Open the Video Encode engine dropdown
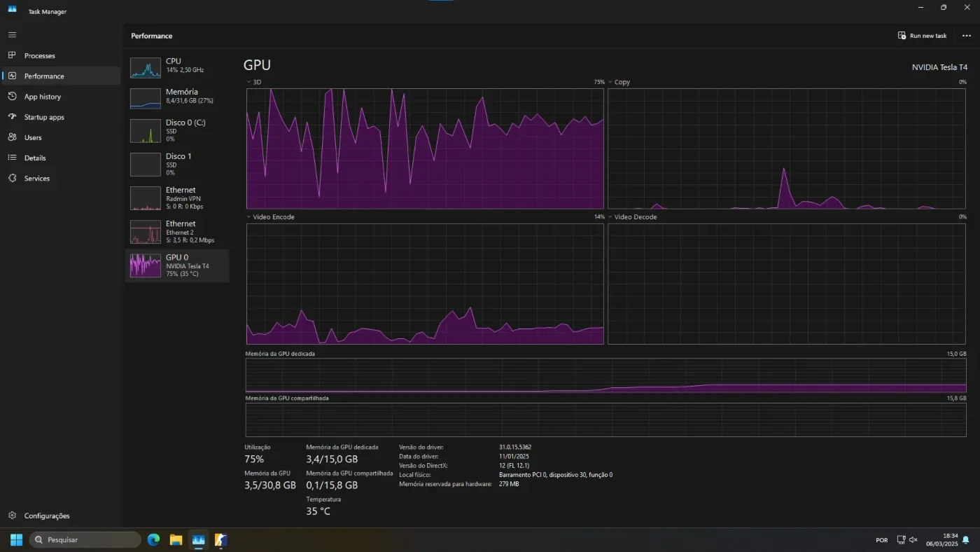Screen dimensions: 980x552 coord(248,217)
